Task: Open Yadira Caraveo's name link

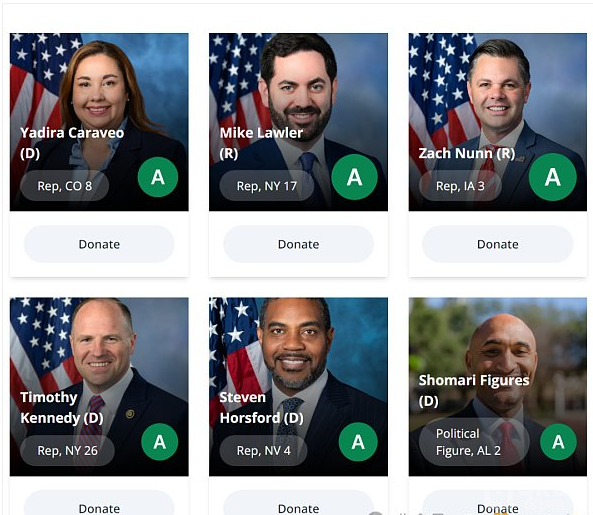Action: click(x=72, y=143)
